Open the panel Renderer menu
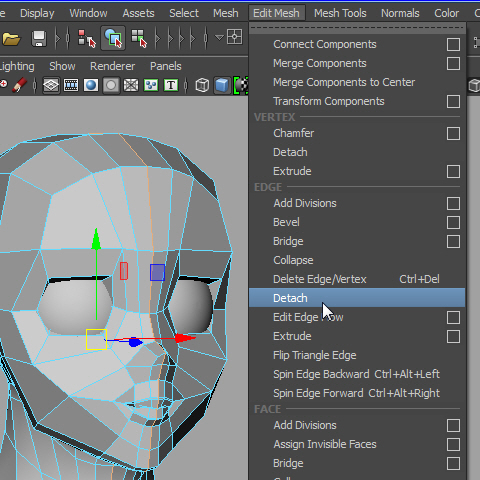The height and width of the screenshot is (480, 480). point(112,66)
